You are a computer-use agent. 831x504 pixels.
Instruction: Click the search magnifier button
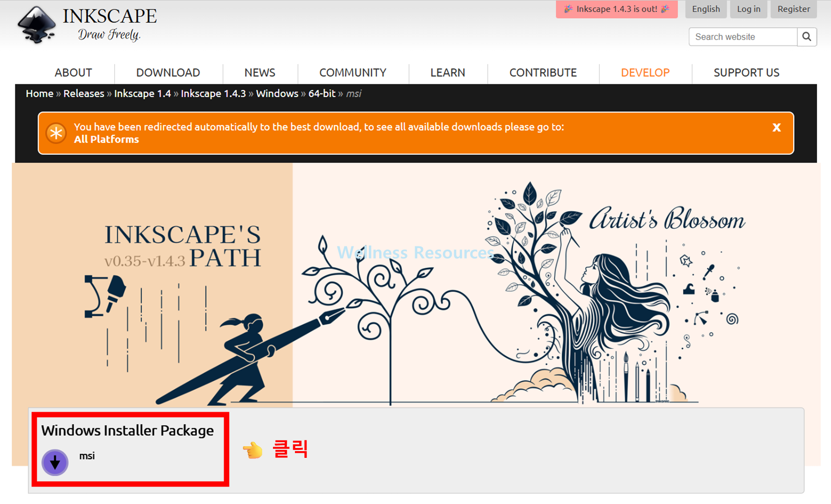pos(807,37)
